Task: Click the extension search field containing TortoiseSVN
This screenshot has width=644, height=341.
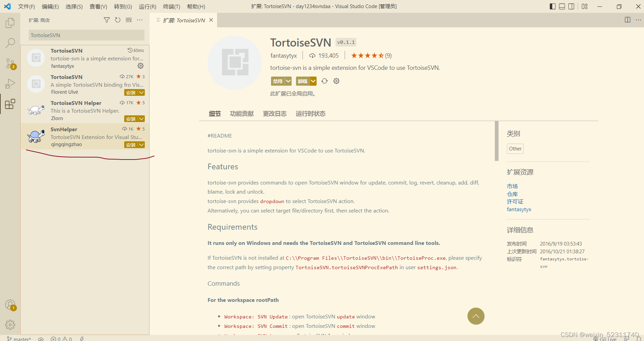Action: pos(86,35)
